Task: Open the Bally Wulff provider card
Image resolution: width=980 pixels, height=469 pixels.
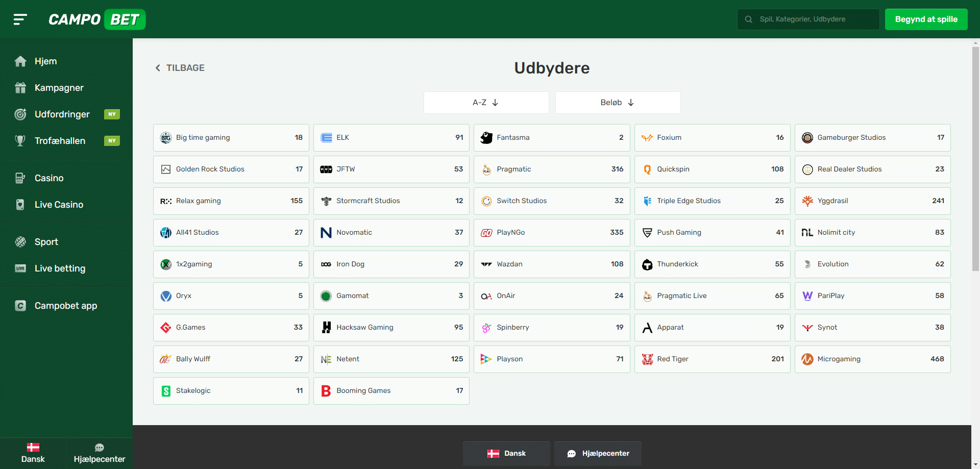Action: tap(231, 359)
